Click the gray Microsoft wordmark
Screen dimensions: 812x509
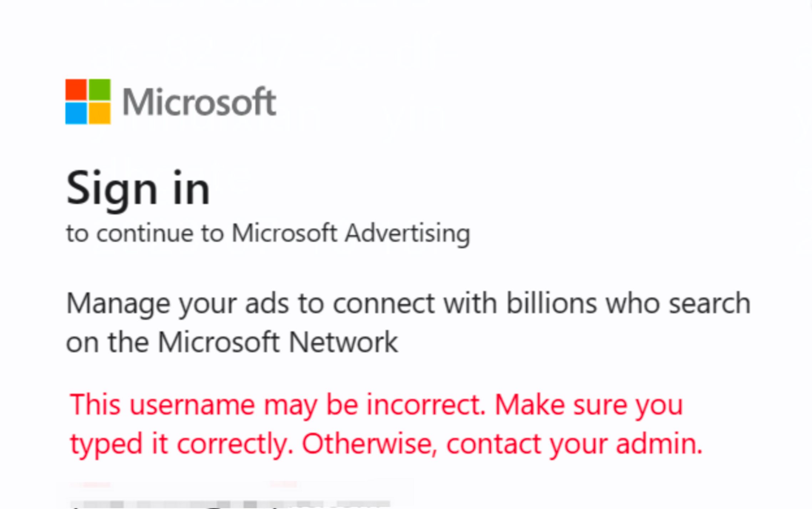tap(199, 102)
